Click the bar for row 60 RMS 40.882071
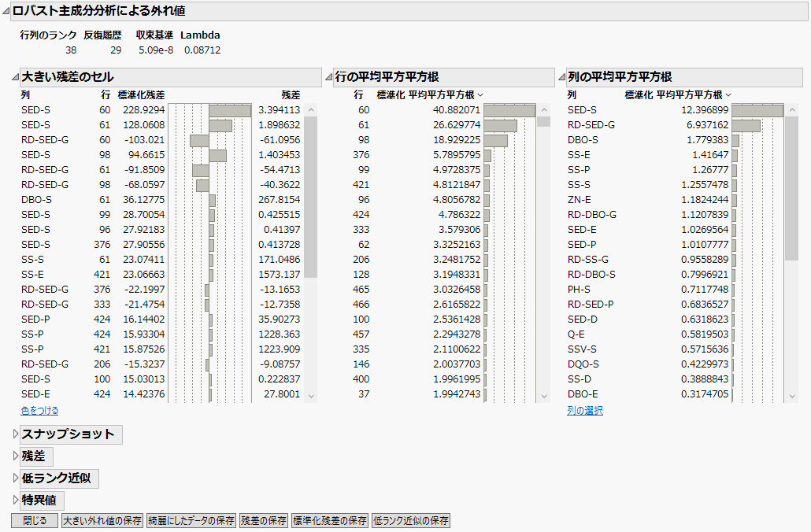Image resolution: width=811 pixels, height=532 pixels. point(509,110)
